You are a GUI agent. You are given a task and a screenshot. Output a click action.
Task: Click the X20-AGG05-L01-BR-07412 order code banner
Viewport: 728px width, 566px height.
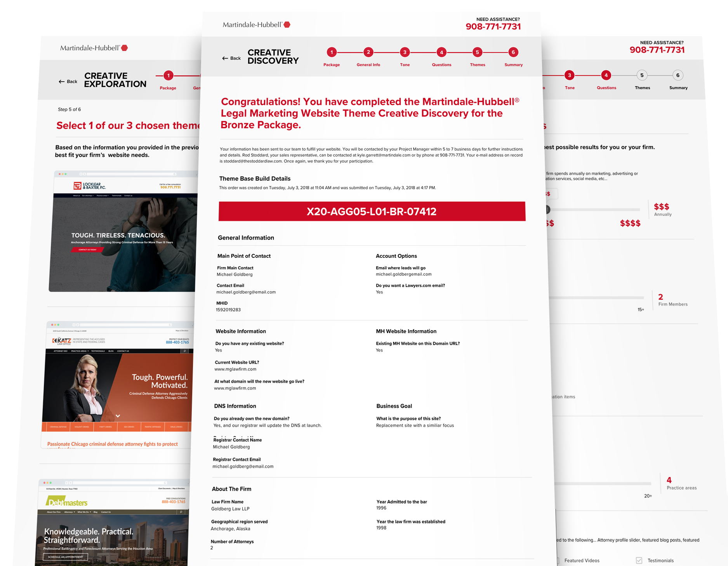372,211
